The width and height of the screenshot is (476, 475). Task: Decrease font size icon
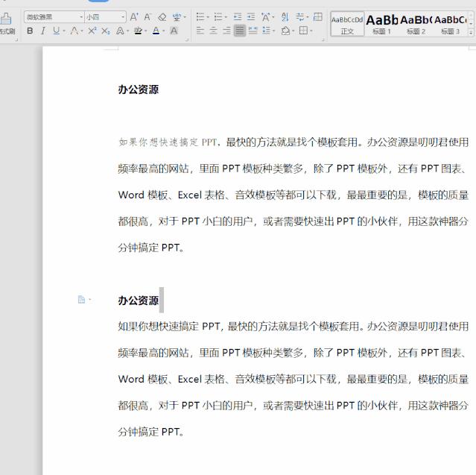coord(147,17)
